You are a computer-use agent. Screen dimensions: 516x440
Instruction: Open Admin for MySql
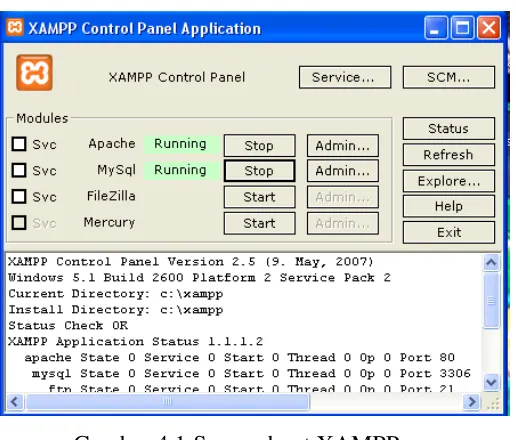click(x=343, y=171)
